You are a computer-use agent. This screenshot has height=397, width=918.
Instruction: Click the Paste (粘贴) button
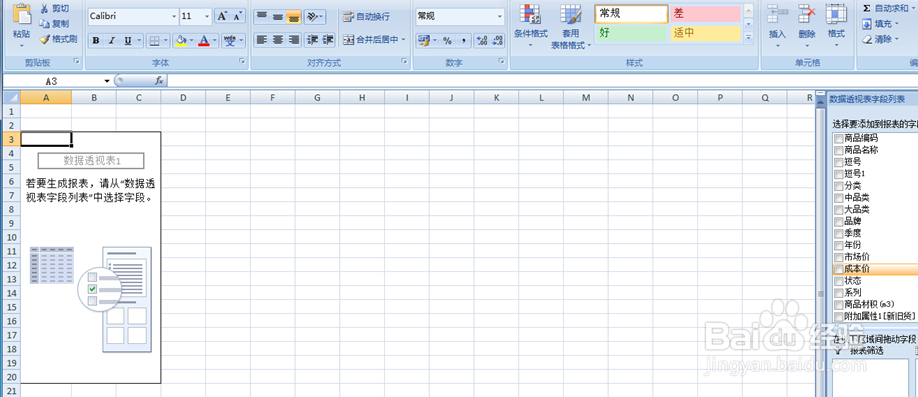(22, 25)
